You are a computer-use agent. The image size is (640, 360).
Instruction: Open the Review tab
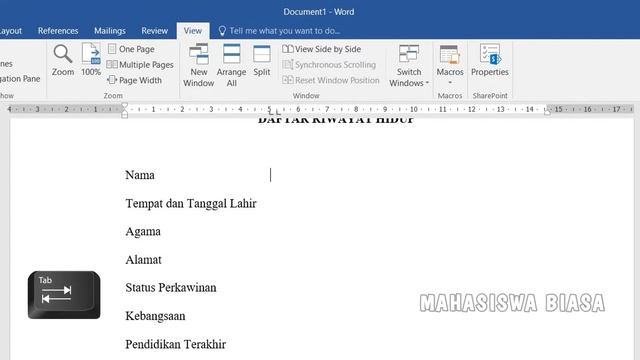[x=154, y=31]
